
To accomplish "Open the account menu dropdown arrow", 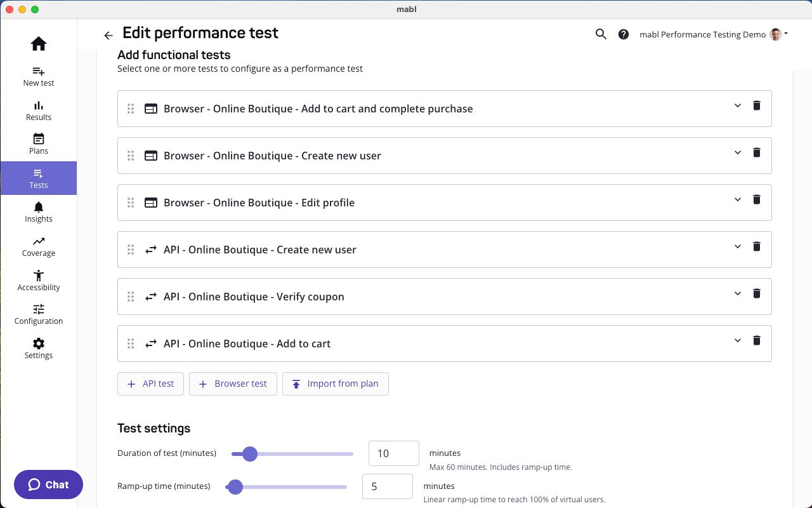I will (x=787, y=34).
